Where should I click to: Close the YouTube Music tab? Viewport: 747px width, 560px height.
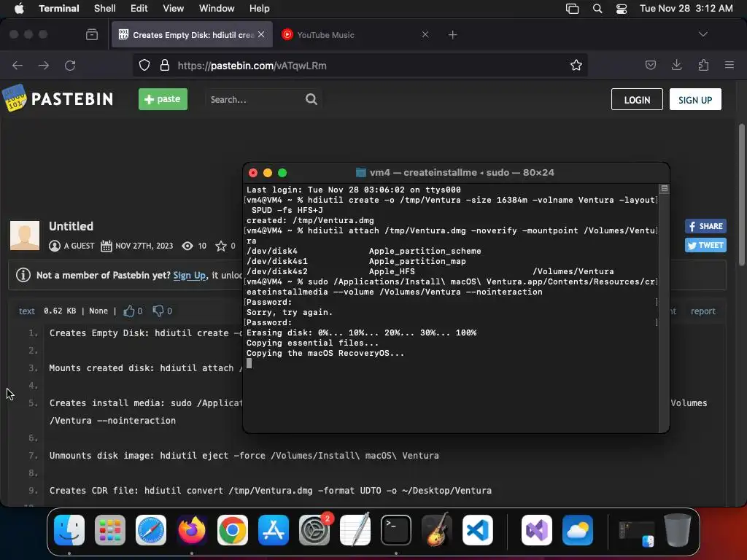(425, 35)
